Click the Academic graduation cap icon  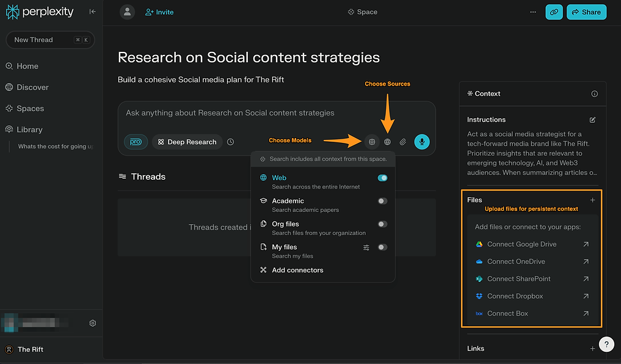tap(263, 200)
